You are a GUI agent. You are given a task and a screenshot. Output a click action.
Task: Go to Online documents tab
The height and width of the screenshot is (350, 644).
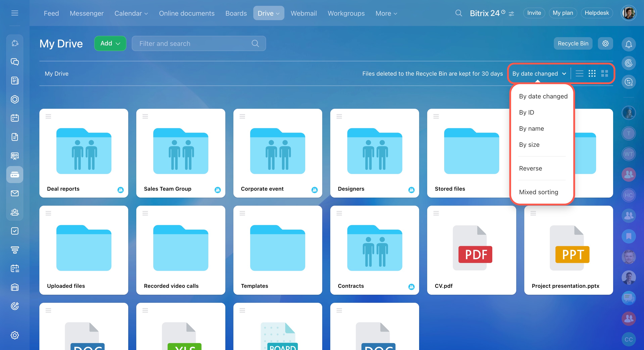pyautogui.click(x=186, y=13)
